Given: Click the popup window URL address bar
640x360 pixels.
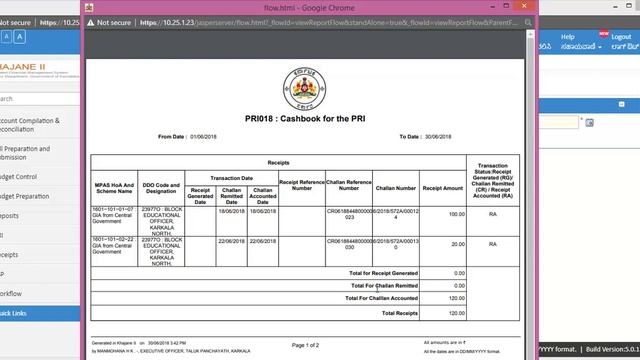Looking at the screenshot, I should point(328,22).
